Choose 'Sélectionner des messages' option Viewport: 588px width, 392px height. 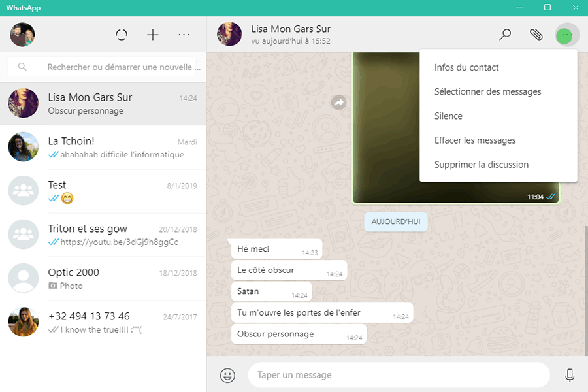487,91
